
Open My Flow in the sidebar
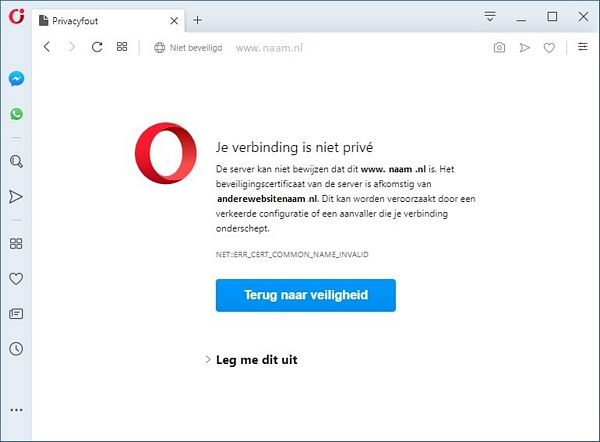[x=16, y=197]
